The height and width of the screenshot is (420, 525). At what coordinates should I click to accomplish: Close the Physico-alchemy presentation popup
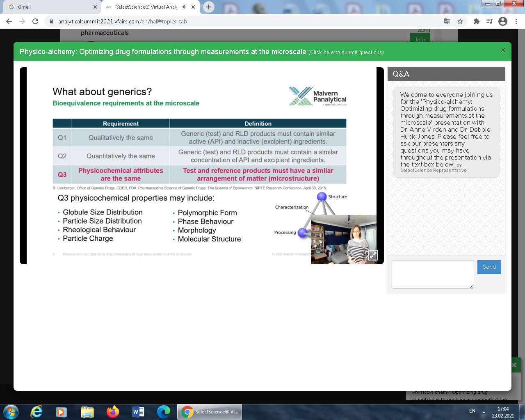pos(503,50)
